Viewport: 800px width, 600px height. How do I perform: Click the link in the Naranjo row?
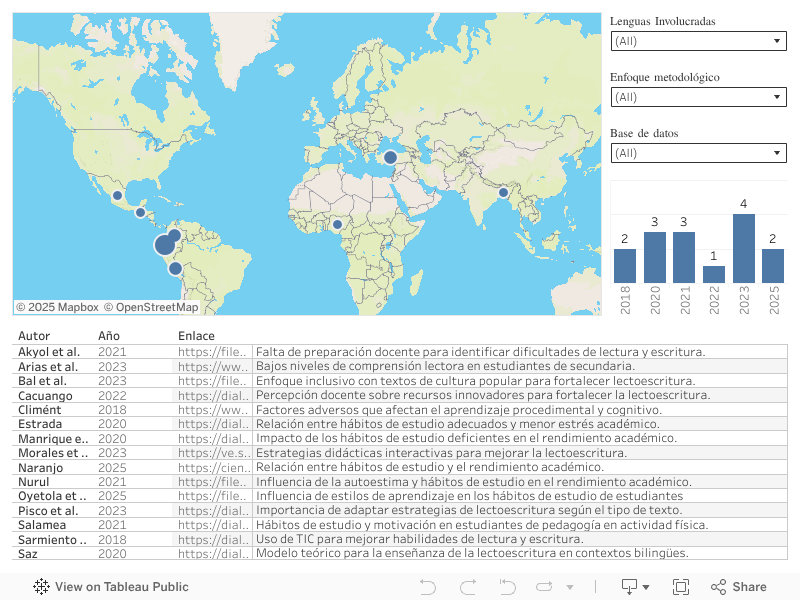click(213, 467)
